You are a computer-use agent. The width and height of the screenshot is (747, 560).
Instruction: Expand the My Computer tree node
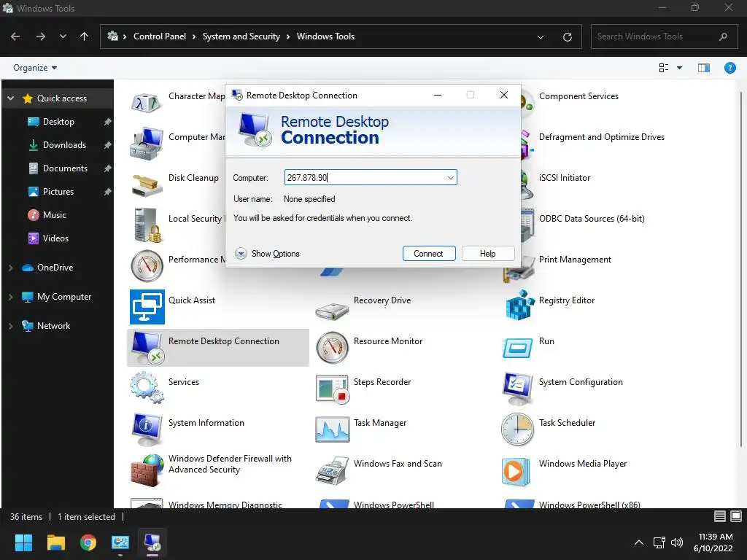(x=10, y=297)
